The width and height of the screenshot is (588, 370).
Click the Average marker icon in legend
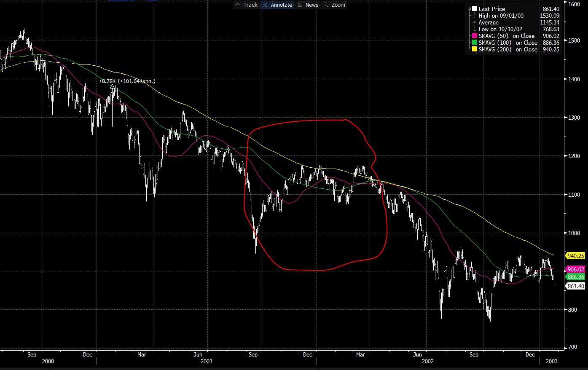[475, 22]
